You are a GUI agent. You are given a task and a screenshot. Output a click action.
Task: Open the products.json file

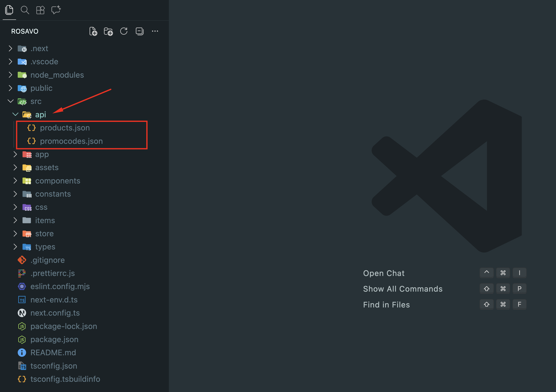65,128
